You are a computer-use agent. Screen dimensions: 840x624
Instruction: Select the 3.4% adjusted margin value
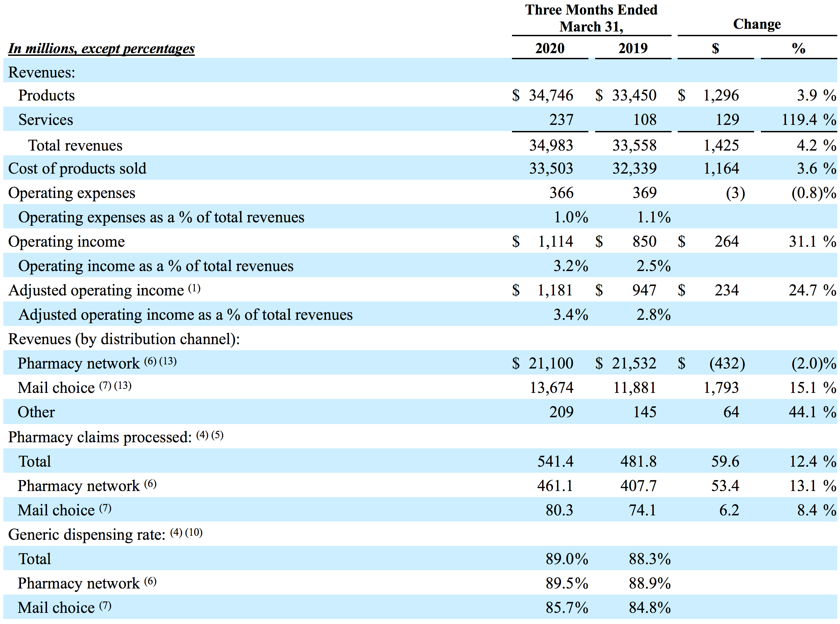[570, 315]
